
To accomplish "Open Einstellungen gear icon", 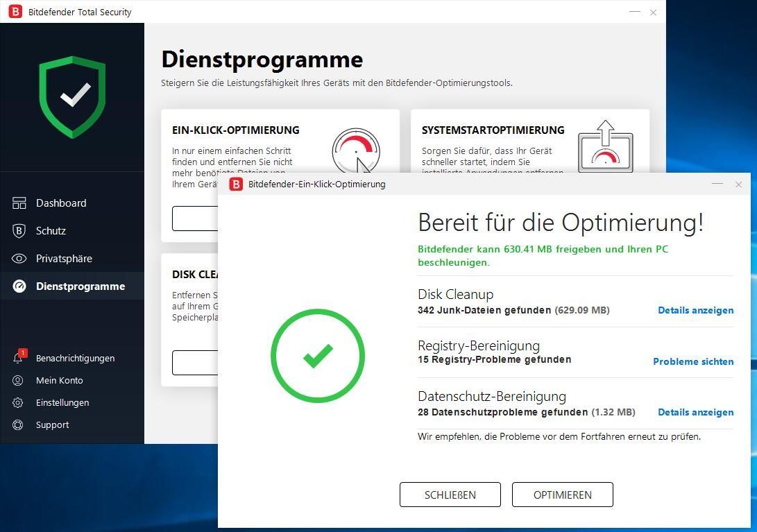I will (19, 403).
